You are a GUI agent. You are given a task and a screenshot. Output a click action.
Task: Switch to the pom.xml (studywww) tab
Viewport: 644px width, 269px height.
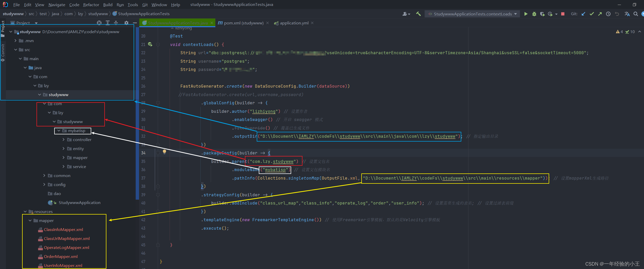(x=244, y=23)
